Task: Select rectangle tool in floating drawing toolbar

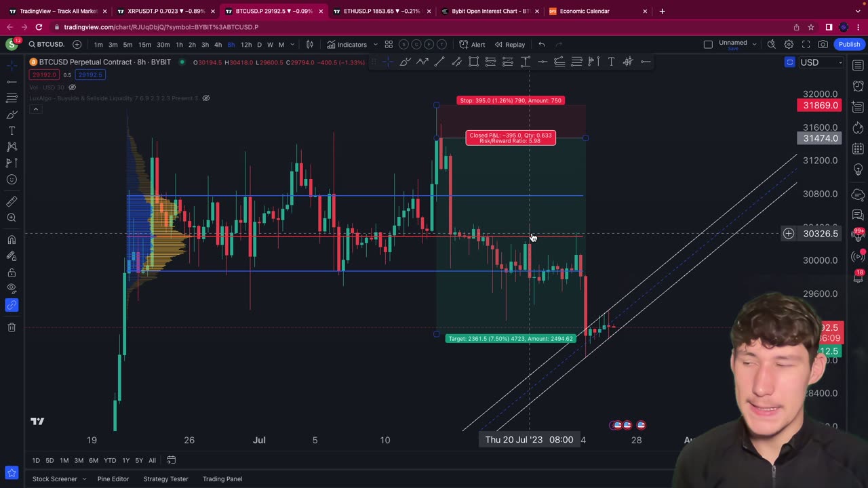Action: 473,62
